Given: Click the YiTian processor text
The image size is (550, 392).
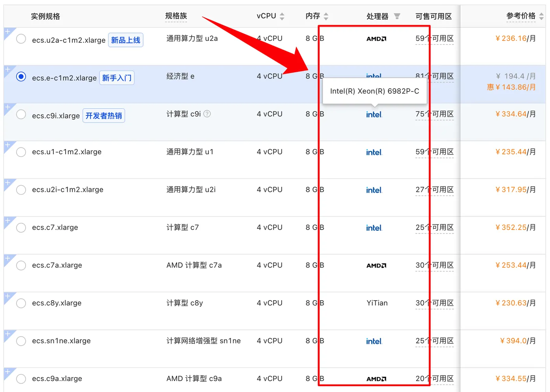Looking at the screenshot, I should (x=377, y=303).
